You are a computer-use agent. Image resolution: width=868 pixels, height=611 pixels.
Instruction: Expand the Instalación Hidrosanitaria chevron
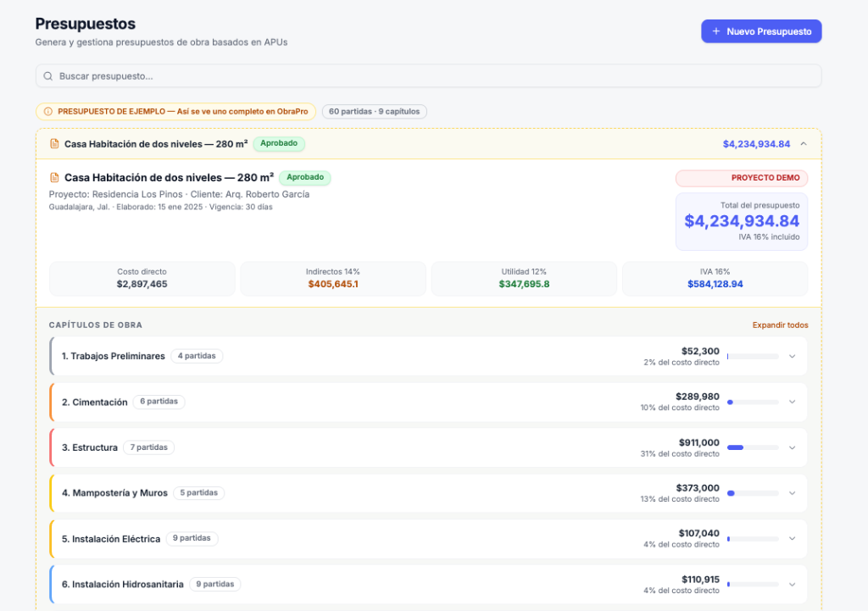click(x=793, y=585)
